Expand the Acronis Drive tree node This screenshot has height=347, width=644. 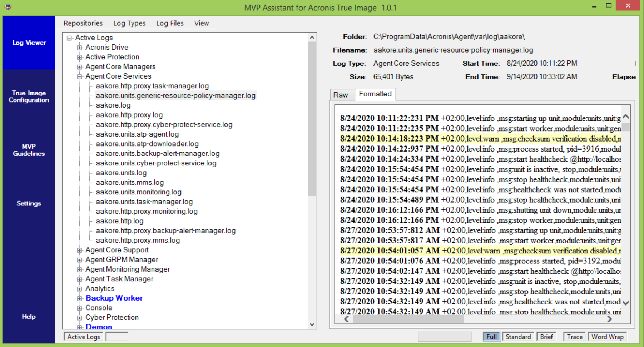(79, 47)
